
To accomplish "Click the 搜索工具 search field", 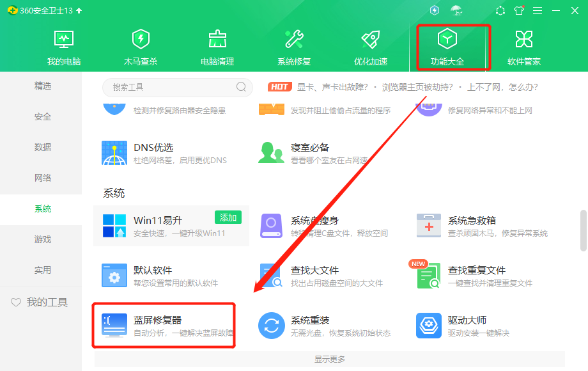I will click(x=178, y=87).
